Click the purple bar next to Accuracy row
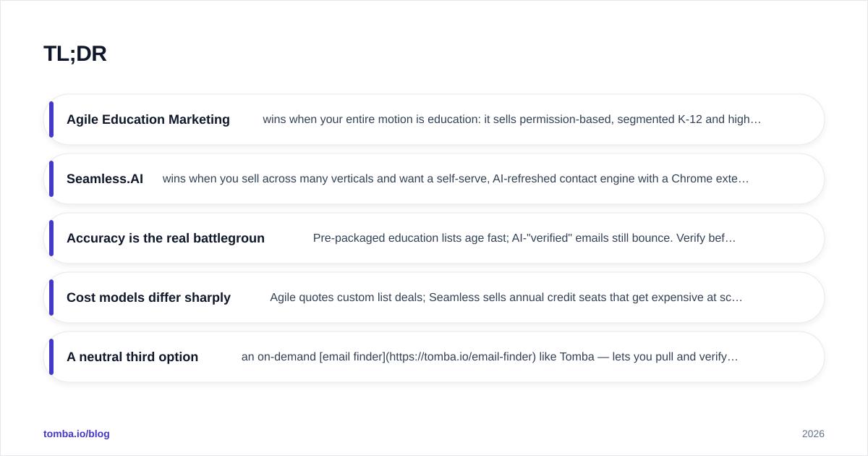 point(51,238)
